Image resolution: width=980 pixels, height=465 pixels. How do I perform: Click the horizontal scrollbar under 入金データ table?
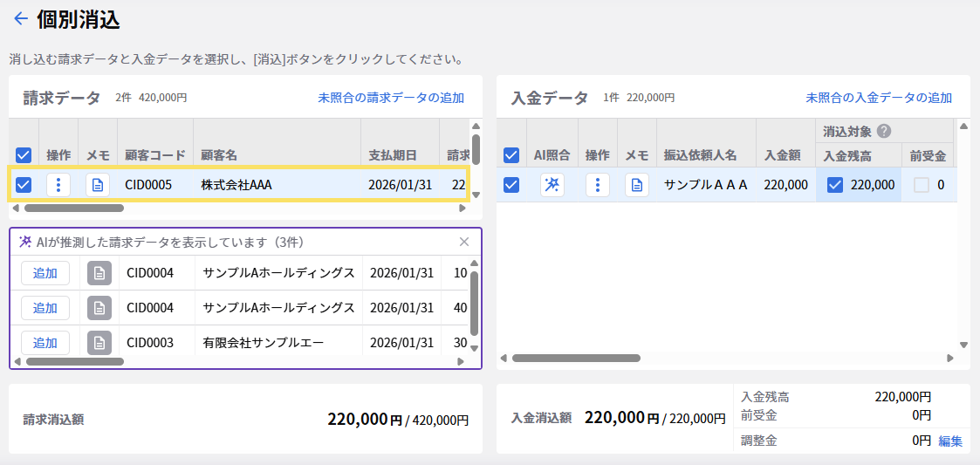pyautogui.click(x=576, y=358)
